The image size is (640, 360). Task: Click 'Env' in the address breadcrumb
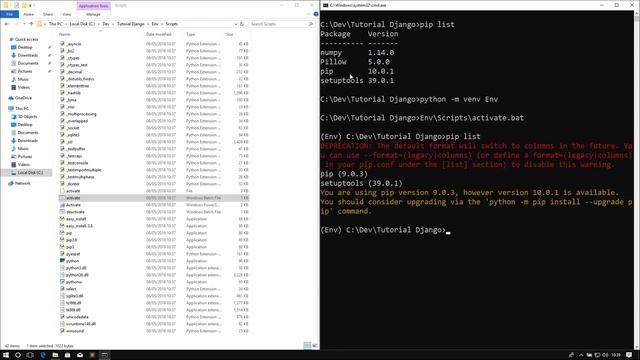pos(155,24)
